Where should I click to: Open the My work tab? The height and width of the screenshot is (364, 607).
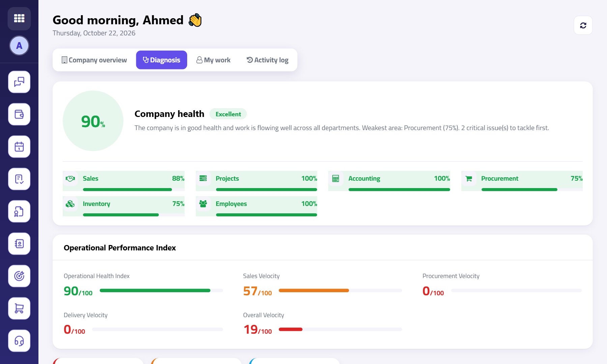[213, 60]
